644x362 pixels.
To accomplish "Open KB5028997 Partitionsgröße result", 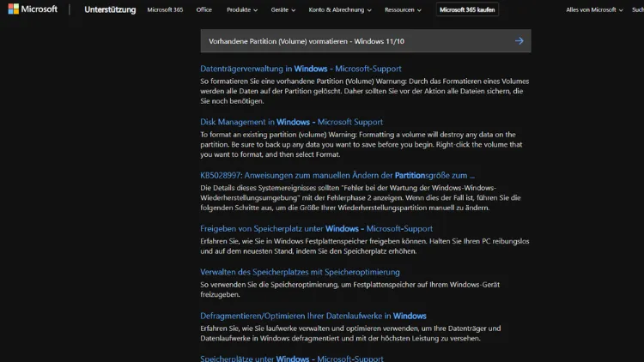I will 337,175.
